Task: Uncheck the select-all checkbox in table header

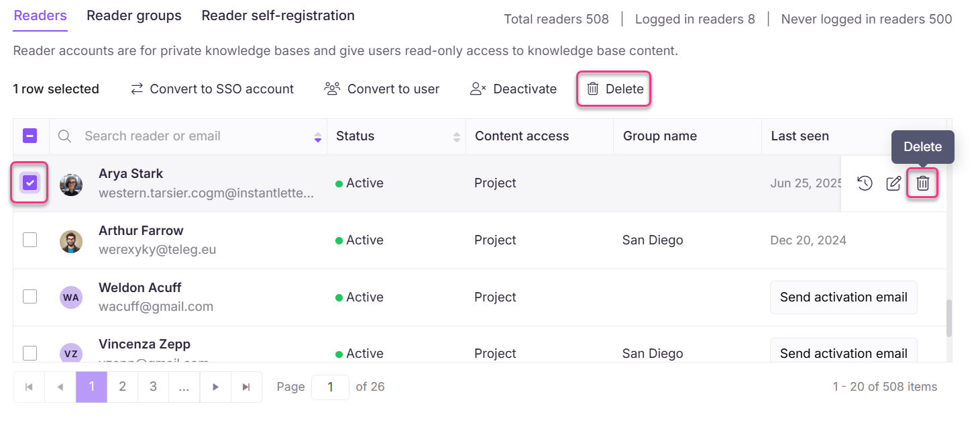Action: (30, 136)
